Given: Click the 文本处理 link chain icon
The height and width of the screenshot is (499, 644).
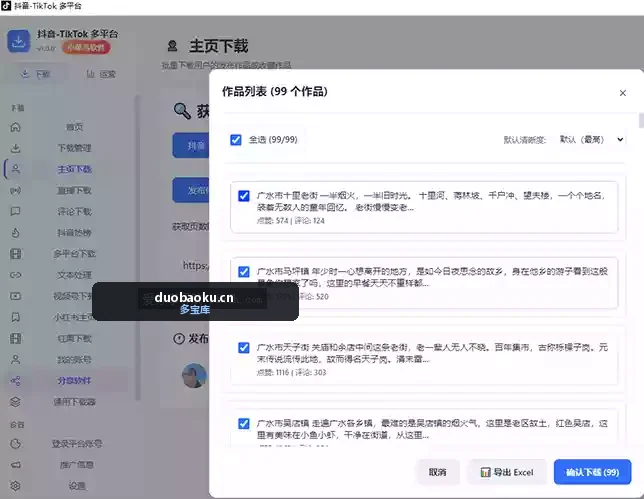Looking at the screenshot, I should click(16, 275).
